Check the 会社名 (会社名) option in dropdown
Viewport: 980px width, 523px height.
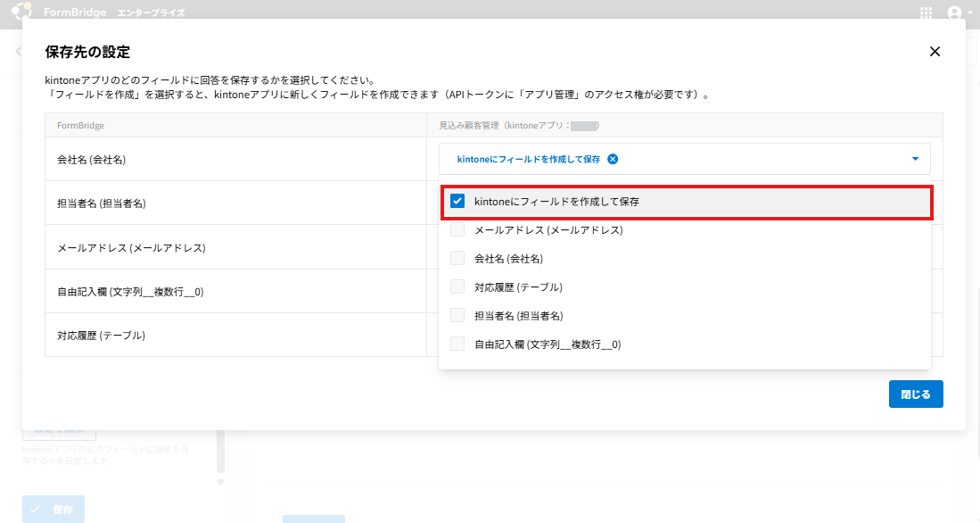457,258
